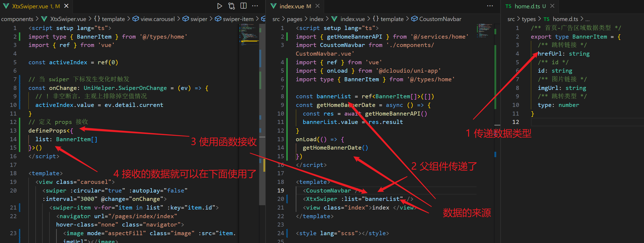Click the minimap of index.vue editor

tap(485, 30)
